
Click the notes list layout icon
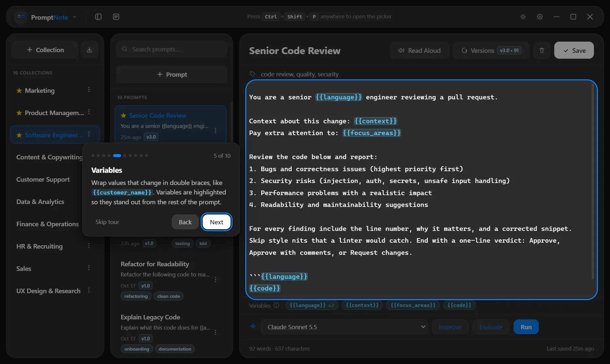116,17
